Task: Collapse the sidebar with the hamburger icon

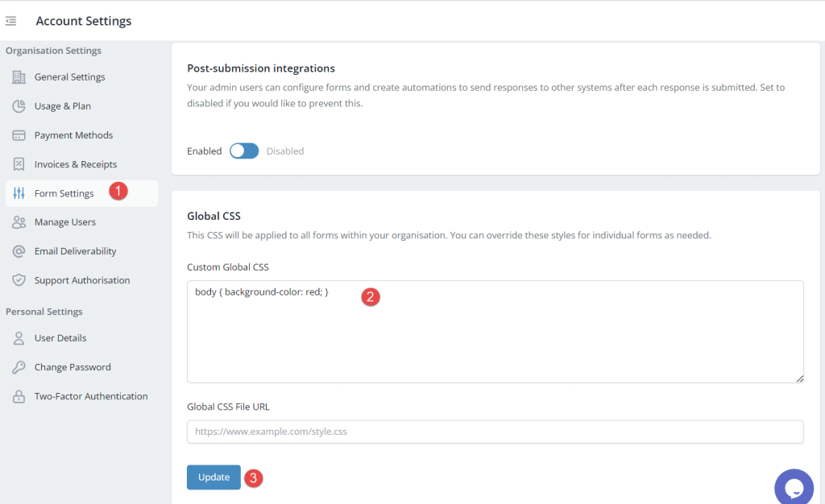Action: [10, 21]
